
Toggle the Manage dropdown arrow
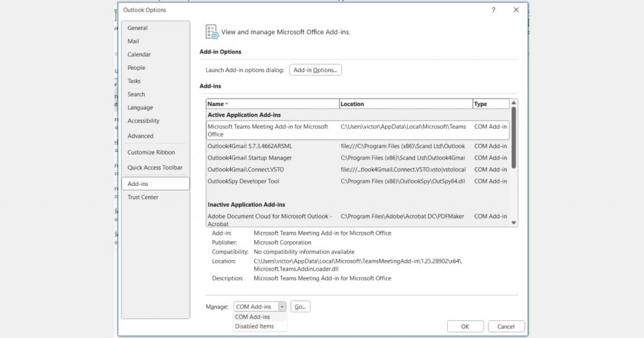(282, 307)
